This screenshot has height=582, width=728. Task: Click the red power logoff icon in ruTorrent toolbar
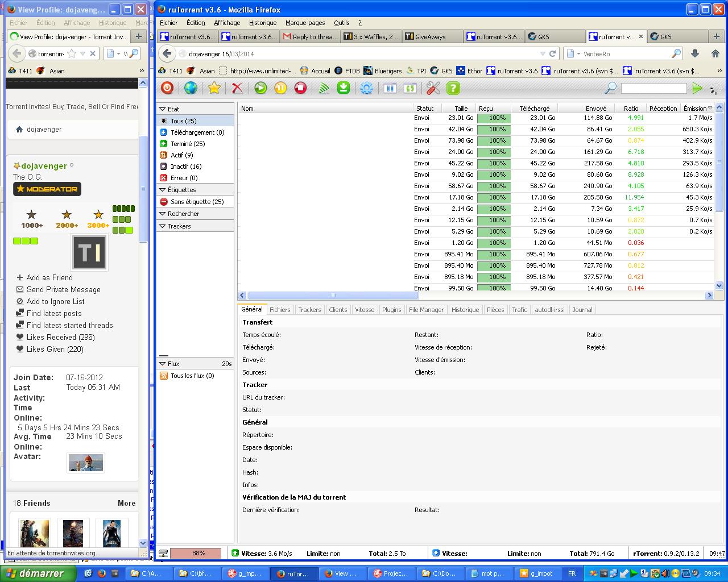(167, 88)
